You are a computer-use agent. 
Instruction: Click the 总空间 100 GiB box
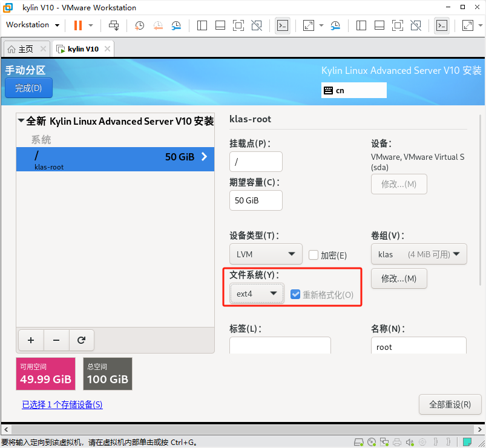[x=108, y=374]
